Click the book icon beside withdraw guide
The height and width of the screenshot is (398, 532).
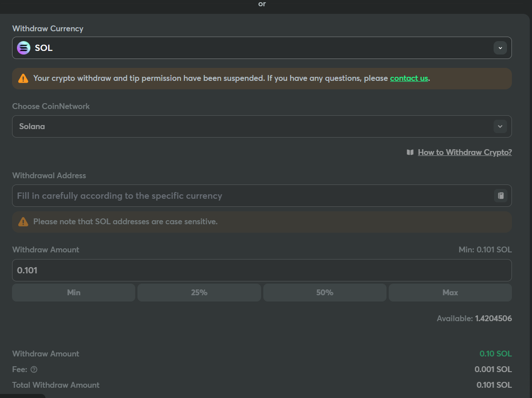(x=410, y=152)
